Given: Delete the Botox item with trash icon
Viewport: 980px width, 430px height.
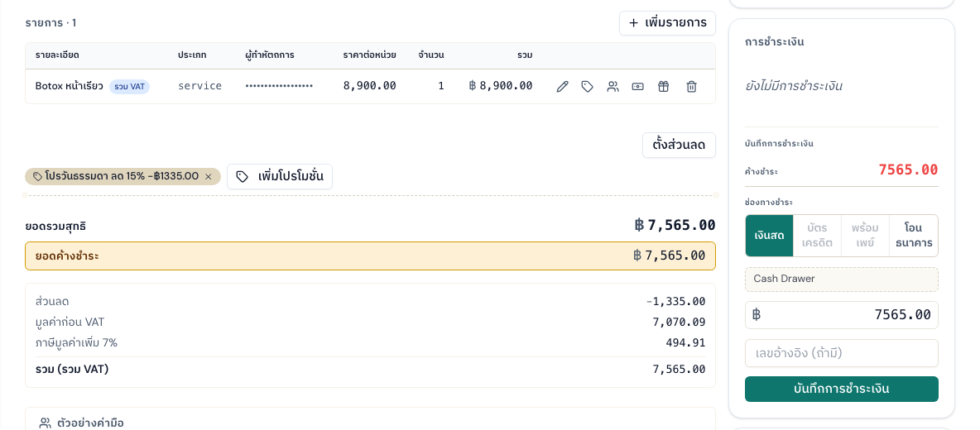Looking at the screenshot, I should click(691, 87).
